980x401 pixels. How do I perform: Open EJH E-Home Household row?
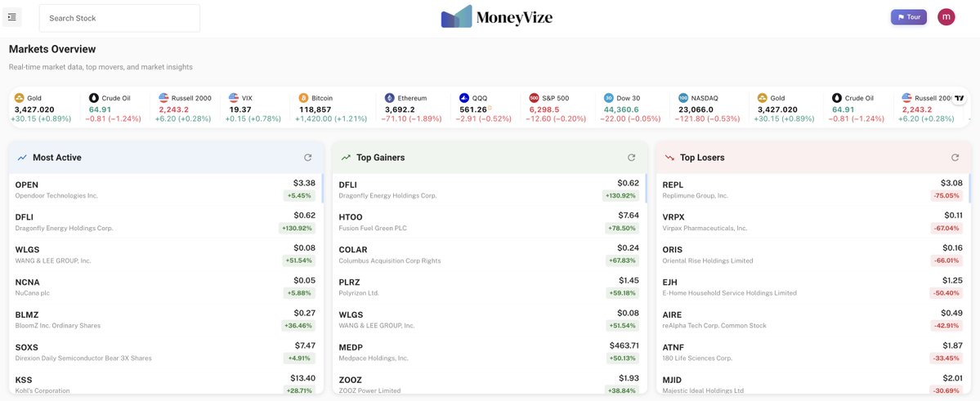(812, 287)
